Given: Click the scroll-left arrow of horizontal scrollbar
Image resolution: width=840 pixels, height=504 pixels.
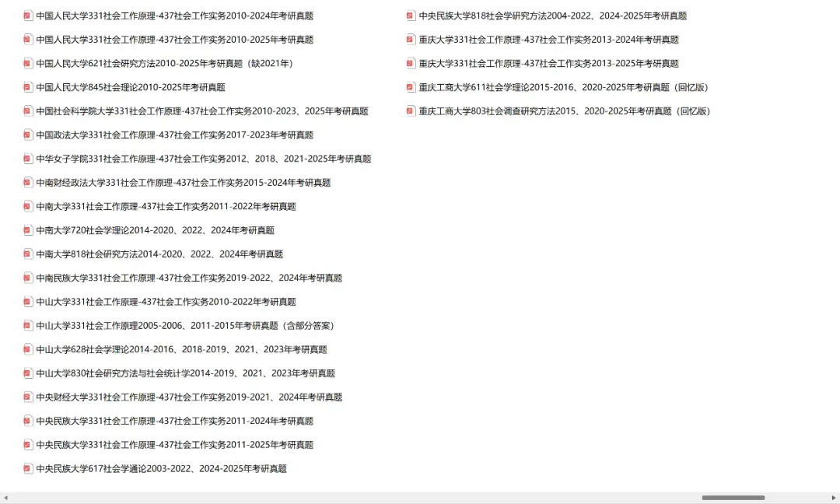Looking at the screenshot, I should 5,498.
